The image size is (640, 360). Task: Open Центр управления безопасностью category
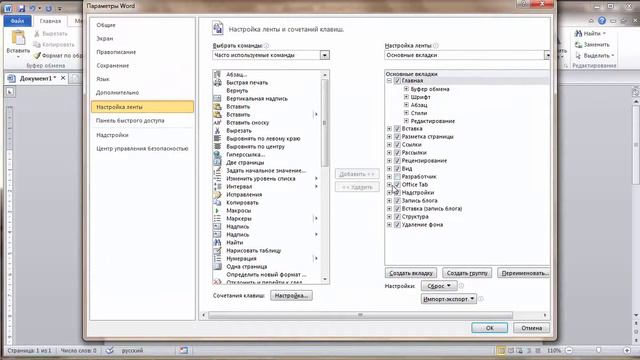pyautogui.click(x=142, y=149)
